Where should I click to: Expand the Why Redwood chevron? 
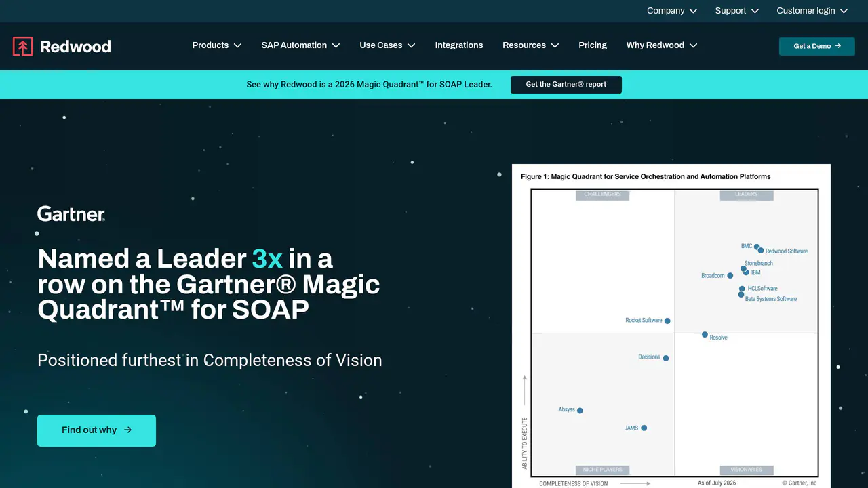[x=693, y=45]
